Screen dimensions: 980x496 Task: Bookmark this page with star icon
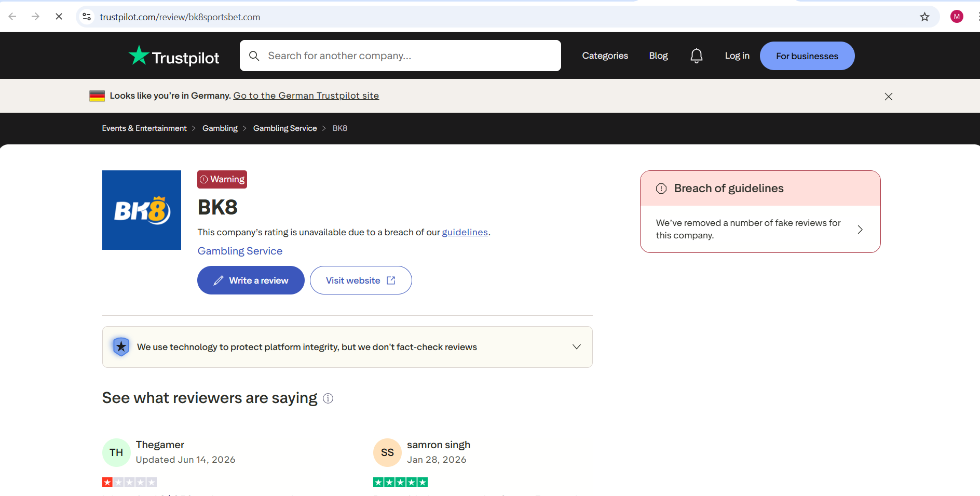tap(924, 17)
